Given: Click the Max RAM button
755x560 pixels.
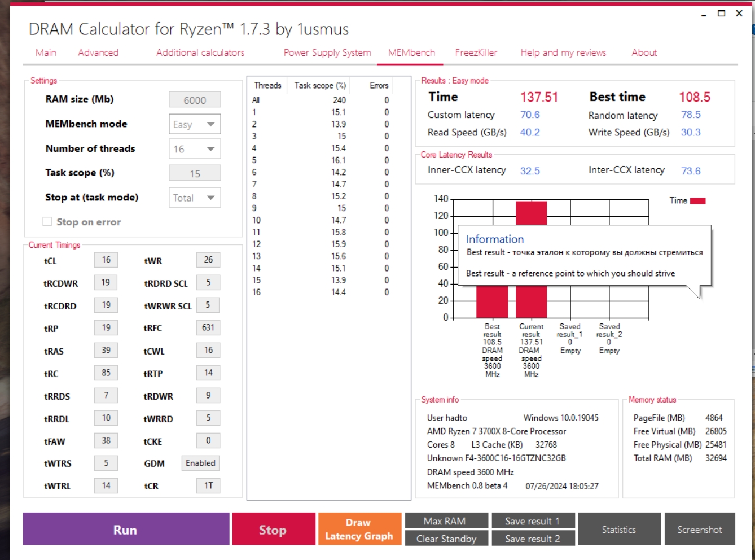Looking at the screenshot, I should point(446,520).
